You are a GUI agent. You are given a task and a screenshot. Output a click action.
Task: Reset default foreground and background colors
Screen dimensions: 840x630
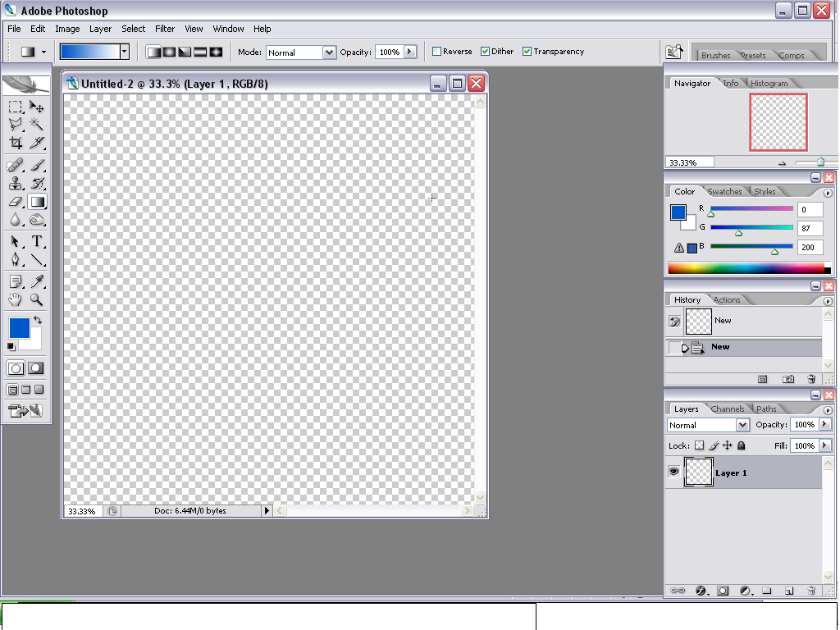(11, 347)
